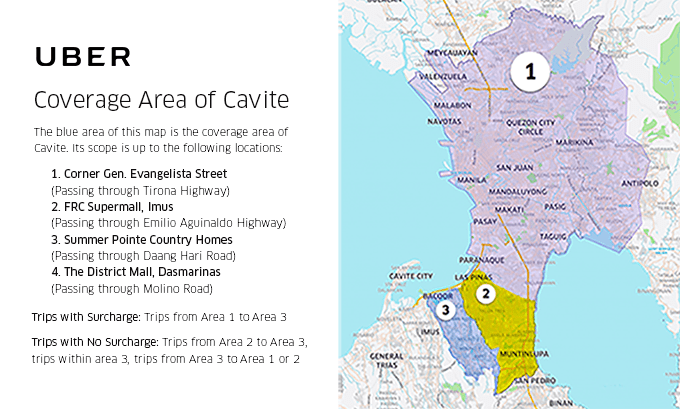The width and height of the screenshot is (680, 409).
Task: Click '(Passing through Tirona Highway)' line
Action: [141, 191]
